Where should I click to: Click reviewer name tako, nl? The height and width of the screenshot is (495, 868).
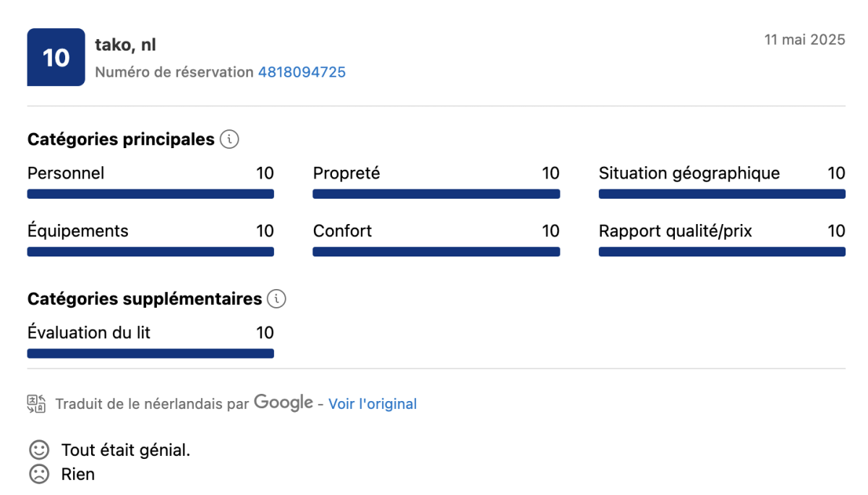click(125, 45)
